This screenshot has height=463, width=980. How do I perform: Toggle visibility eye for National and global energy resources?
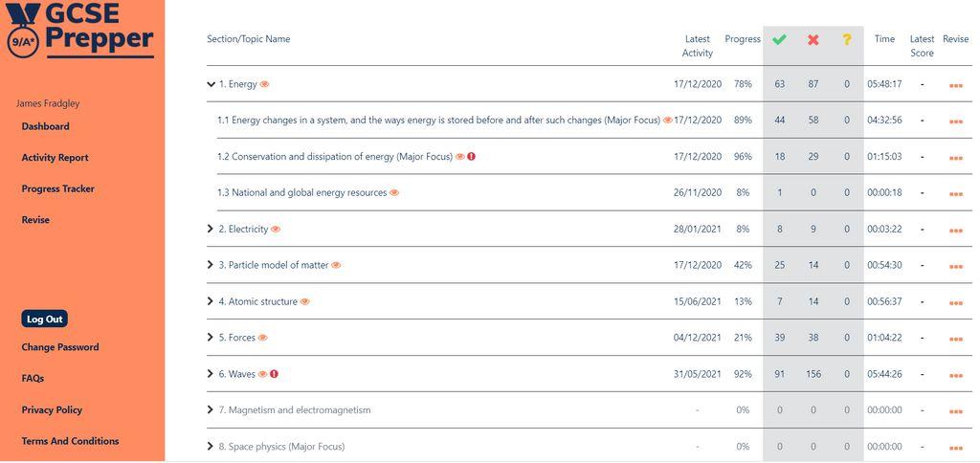pyautogui.click(x=393, y=192)
